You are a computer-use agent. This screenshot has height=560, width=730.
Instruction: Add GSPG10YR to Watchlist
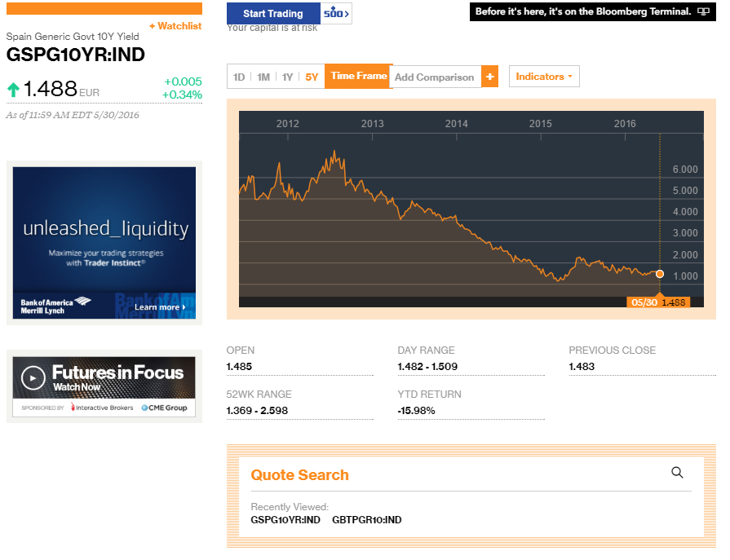175,26
